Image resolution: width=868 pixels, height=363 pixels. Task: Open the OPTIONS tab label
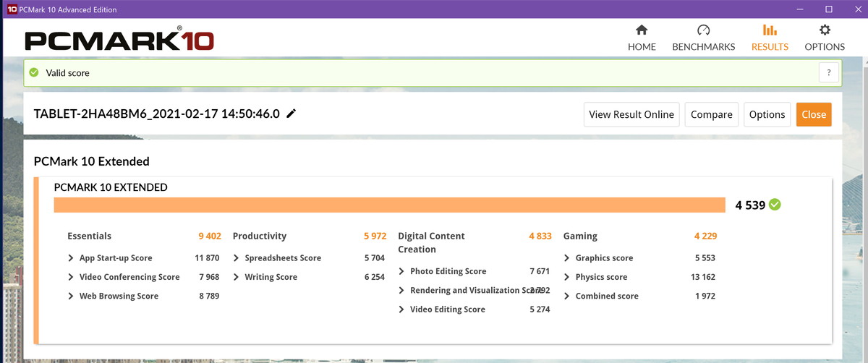(x=825, y=47)
